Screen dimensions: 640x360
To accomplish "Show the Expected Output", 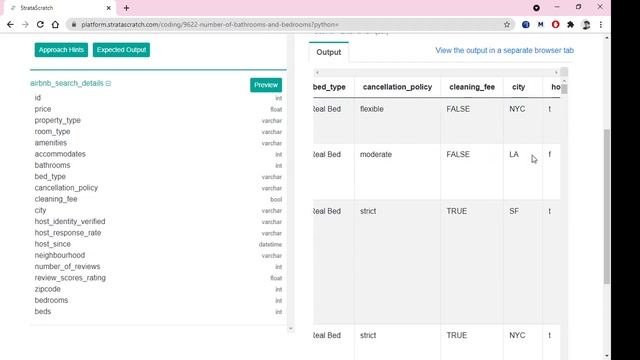I will point(121,50).
